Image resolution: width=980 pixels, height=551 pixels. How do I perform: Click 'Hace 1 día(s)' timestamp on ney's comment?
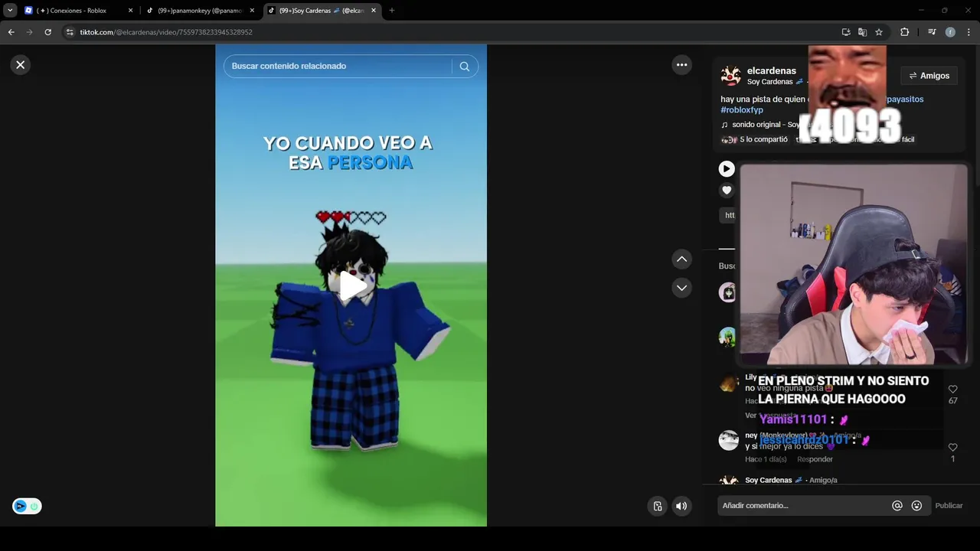(x=766, y=459)
